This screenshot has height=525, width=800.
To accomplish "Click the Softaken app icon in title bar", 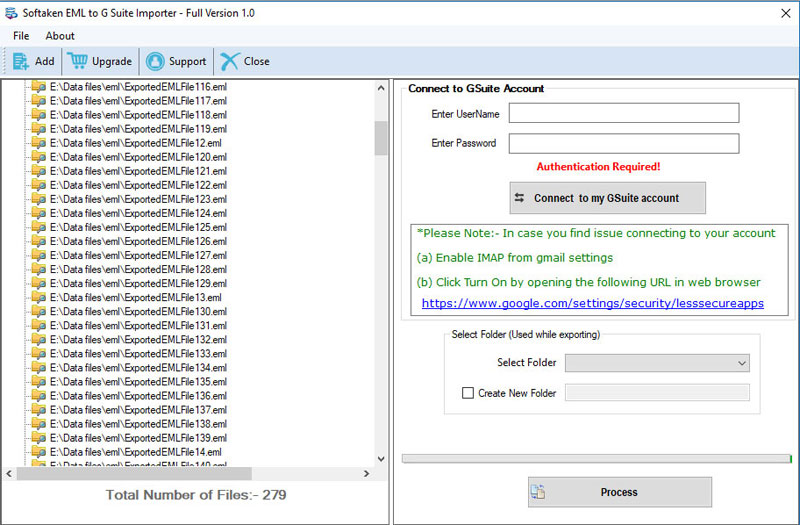I will [11, 13].
